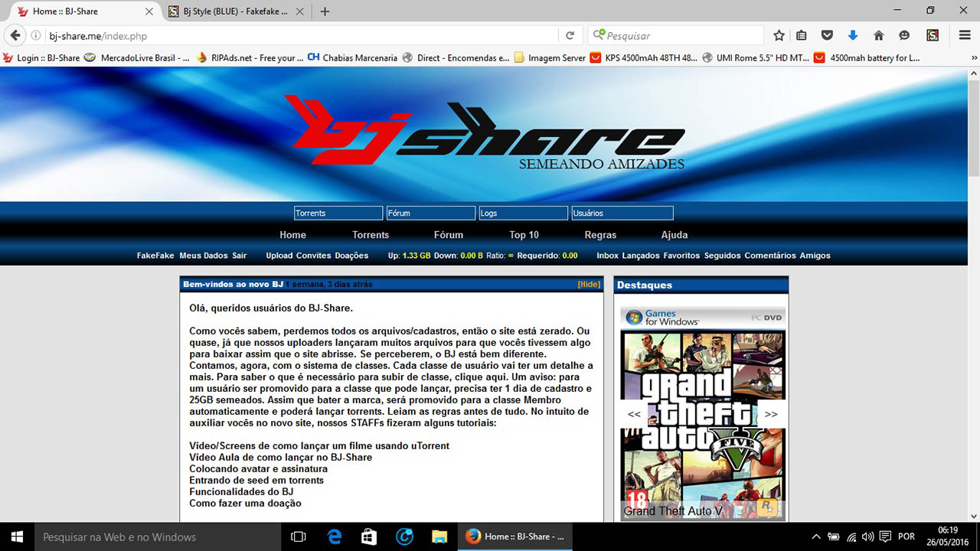
Task: Go to the browser home page icon
Action: [x=879, y=36]
